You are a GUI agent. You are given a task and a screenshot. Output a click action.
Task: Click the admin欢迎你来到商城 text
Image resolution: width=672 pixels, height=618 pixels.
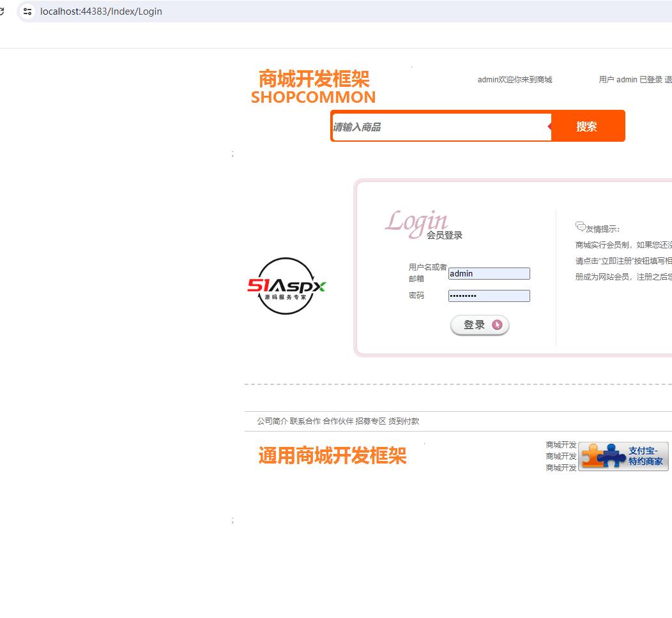coord(515,80)
